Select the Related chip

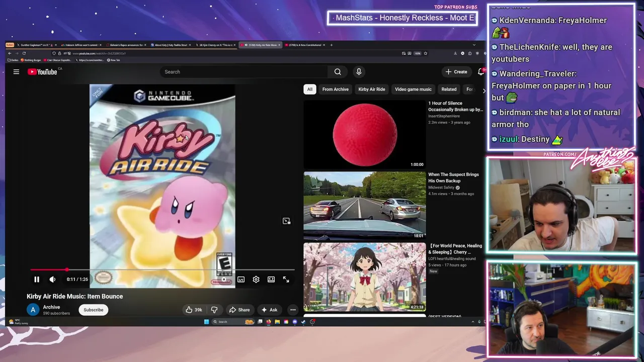point(449,89)
